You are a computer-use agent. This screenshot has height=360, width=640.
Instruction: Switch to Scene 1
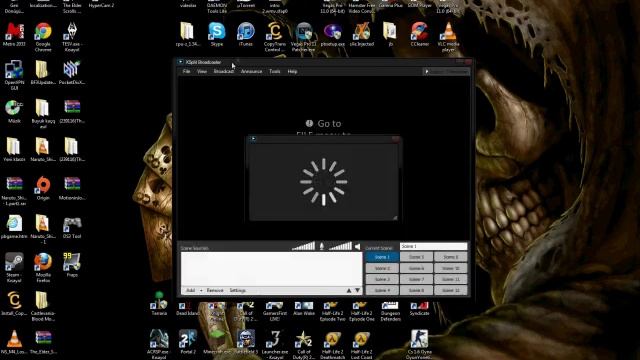tap(382, 257)
